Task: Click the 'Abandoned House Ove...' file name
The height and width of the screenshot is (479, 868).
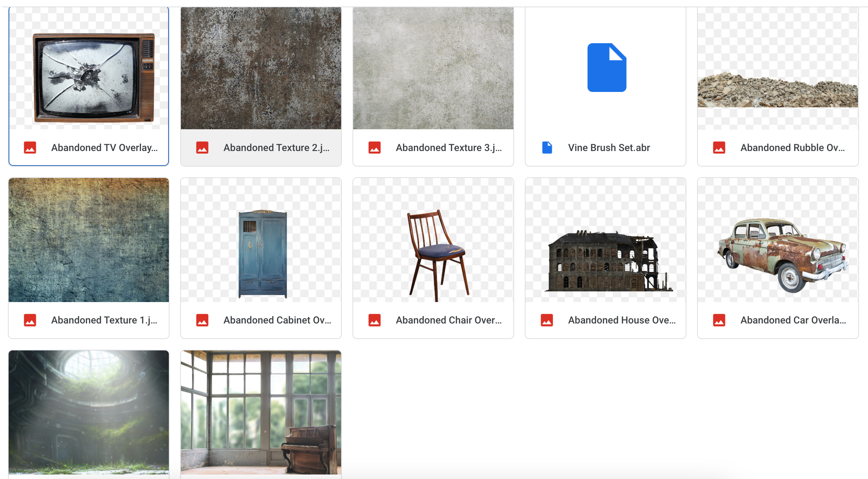Action: click(622, 320)
